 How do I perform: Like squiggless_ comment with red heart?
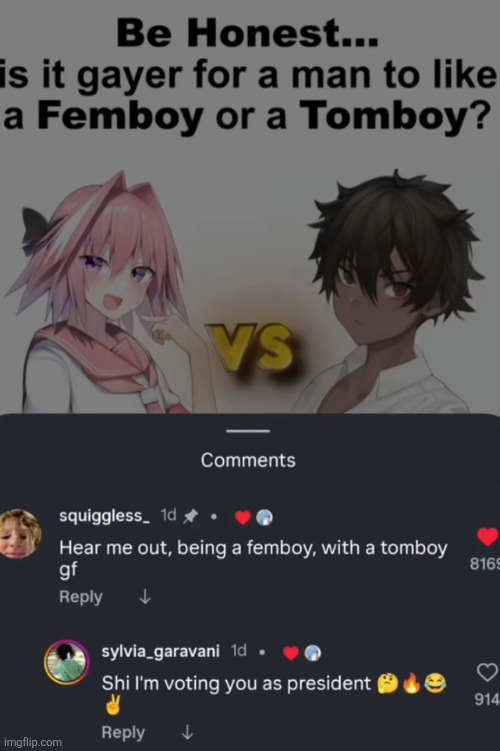click(488, 536)
